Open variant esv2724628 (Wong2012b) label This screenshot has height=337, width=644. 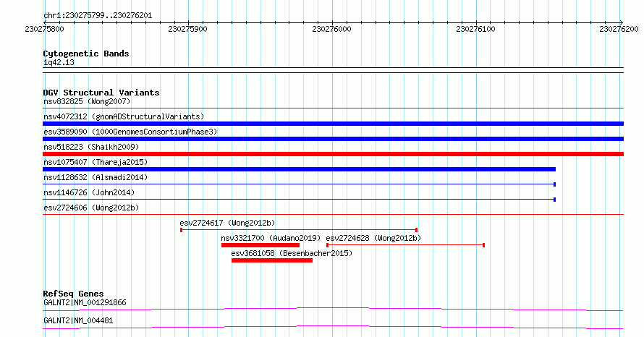coord(373,238)
